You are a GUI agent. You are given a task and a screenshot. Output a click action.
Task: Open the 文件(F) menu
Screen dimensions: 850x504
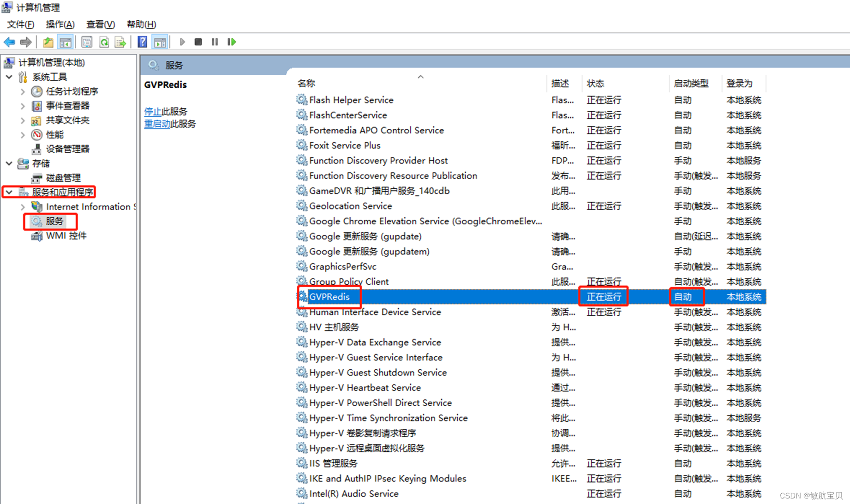click(x=20, y=24)
